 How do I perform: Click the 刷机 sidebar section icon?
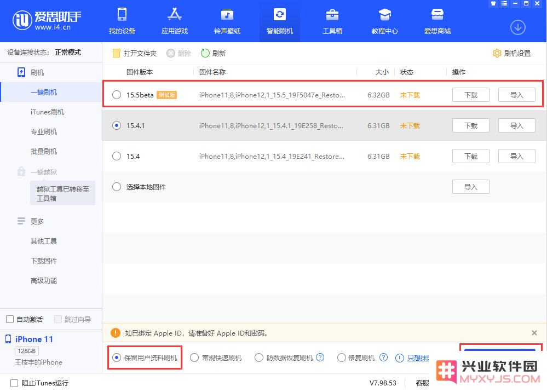(x=21, y=72)
